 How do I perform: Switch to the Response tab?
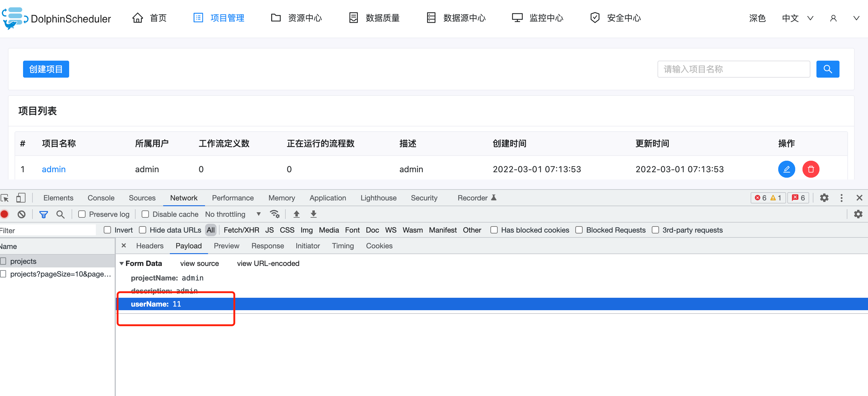click(267, 246)
